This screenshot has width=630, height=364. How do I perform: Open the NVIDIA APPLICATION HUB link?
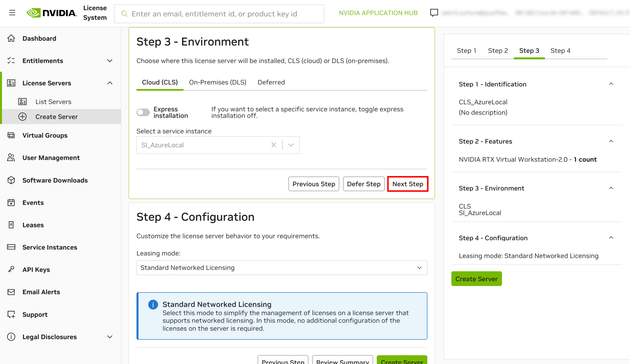pyautogui.click(x=378, y=13)
